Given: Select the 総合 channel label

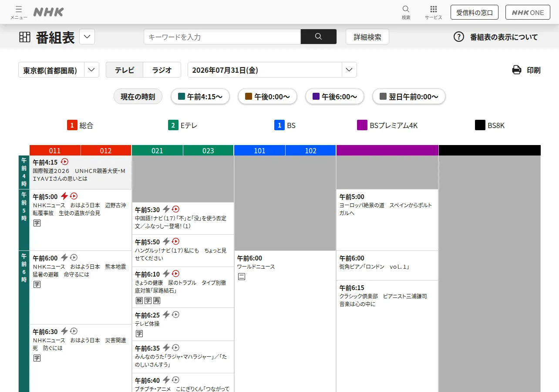Looking at the screenshot, I should 80,125.
